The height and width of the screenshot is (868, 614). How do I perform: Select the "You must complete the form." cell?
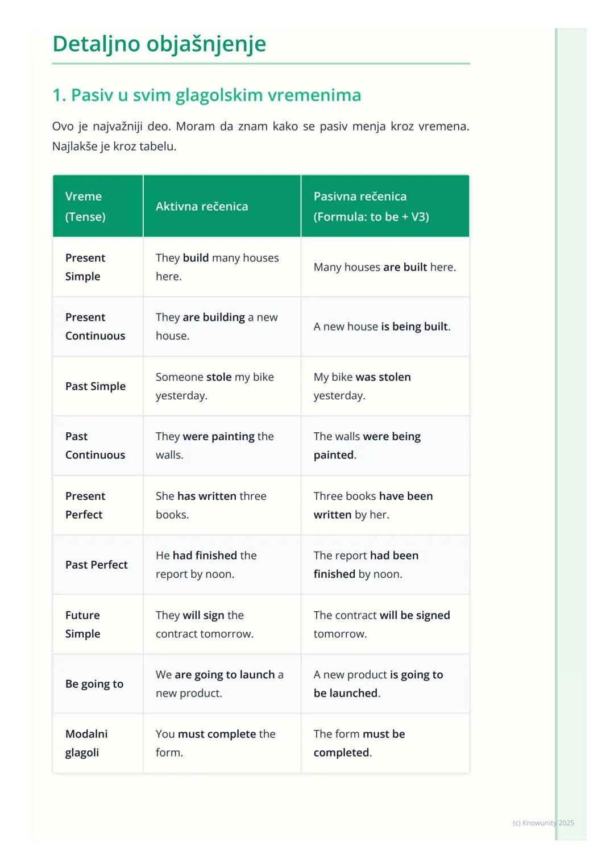click(x=215, y=743)
